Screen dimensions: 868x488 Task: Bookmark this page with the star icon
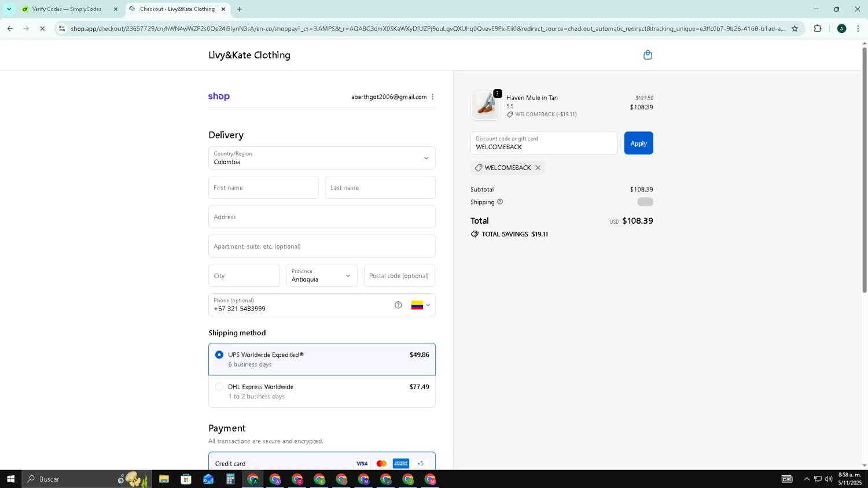tap(795, 28)
